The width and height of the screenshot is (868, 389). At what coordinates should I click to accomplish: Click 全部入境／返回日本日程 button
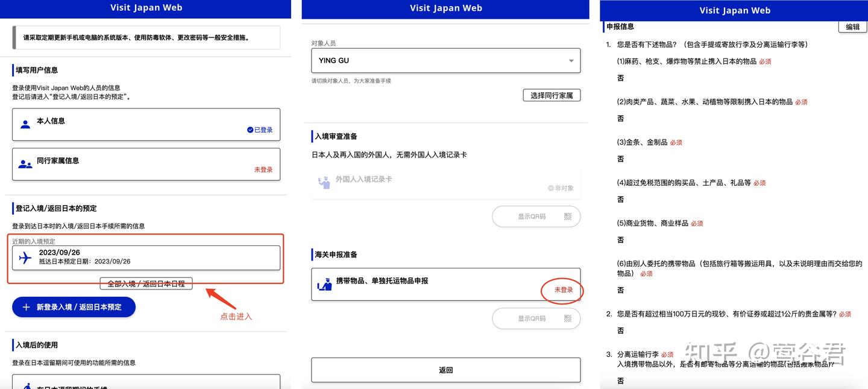point(146,283)
